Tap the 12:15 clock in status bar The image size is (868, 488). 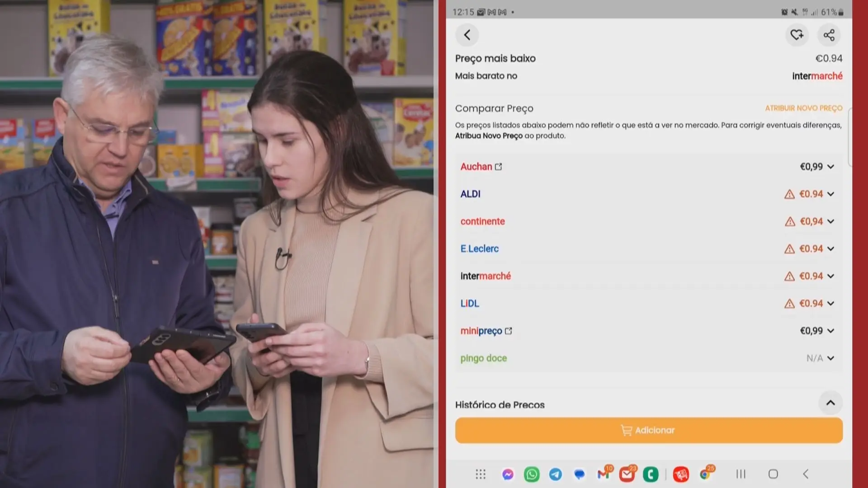(x=463, y=12)
